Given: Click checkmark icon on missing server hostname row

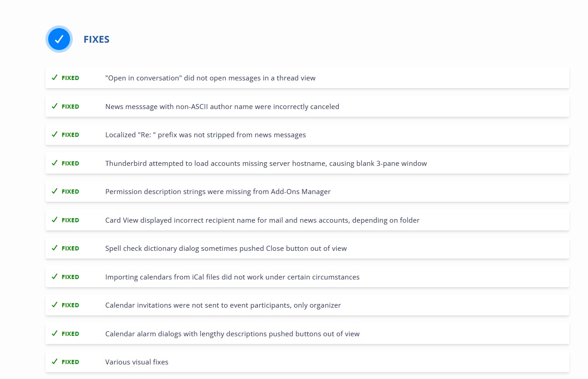Looking at the screenshot, I should pos(54,163).
